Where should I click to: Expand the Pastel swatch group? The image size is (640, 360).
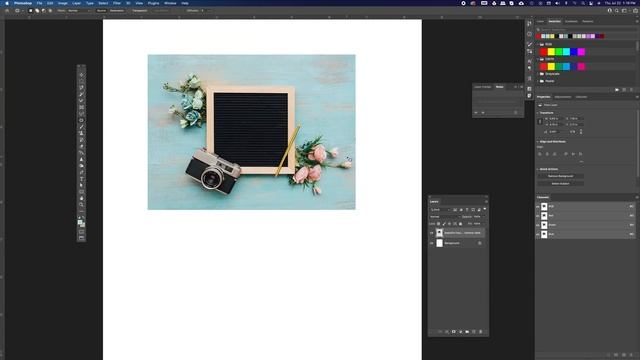pos(538,81)
